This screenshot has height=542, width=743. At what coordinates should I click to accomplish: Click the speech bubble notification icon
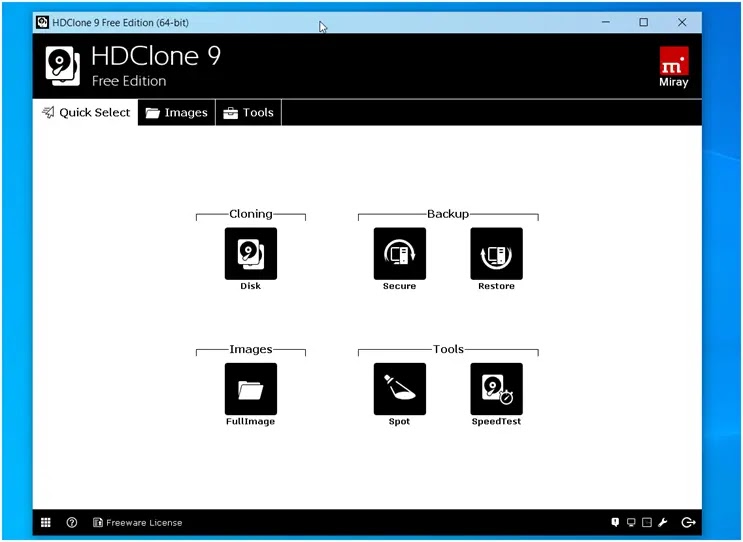(615, 522)
